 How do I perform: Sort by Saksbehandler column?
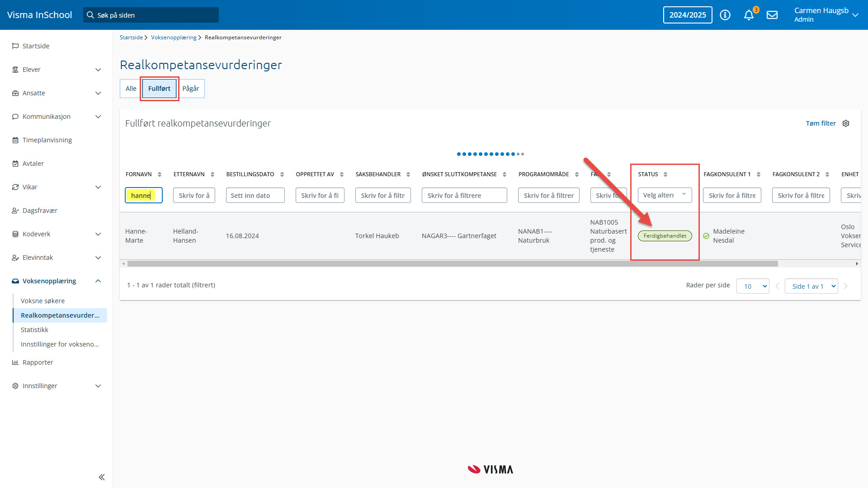[408, 174]
